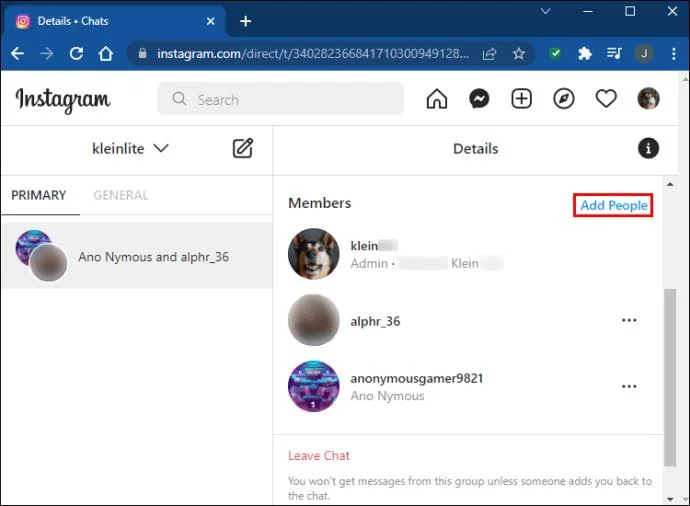Toggle the chat Details info icon
690x506 pixels.
(648, 148)
